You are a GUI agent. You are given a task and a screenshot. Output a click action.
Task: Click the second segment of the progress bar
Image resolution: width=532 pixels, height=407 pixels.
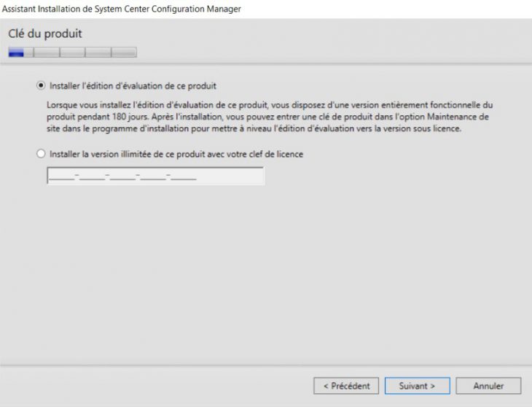46,53
